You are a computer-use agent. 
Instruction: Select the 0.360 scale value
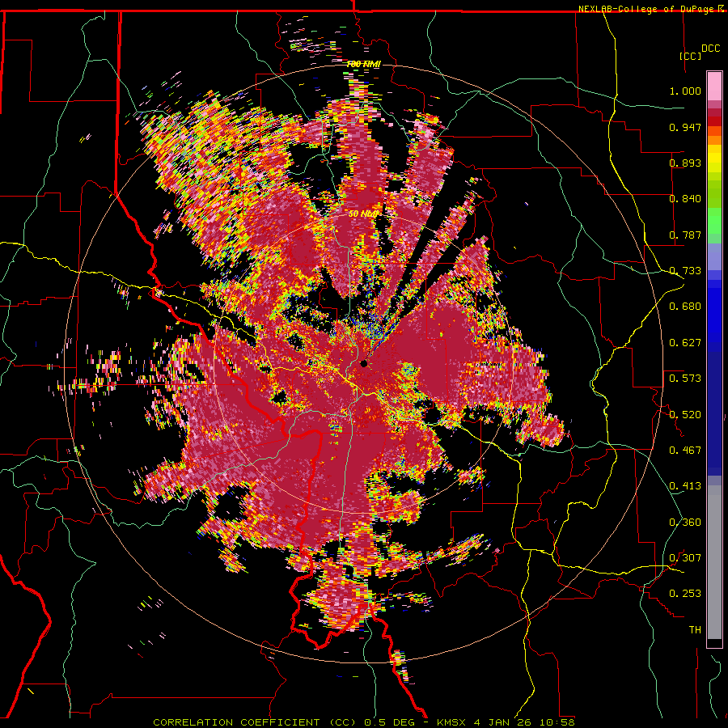(x=685, y=523)
